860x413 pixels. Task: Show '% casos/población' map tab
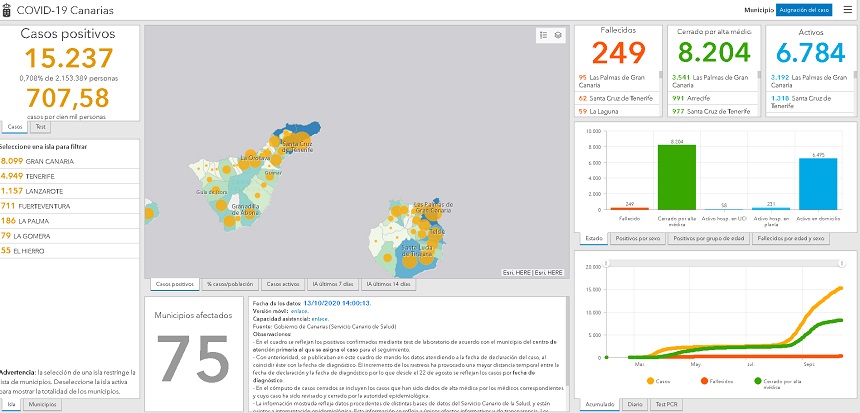[229, 285]
